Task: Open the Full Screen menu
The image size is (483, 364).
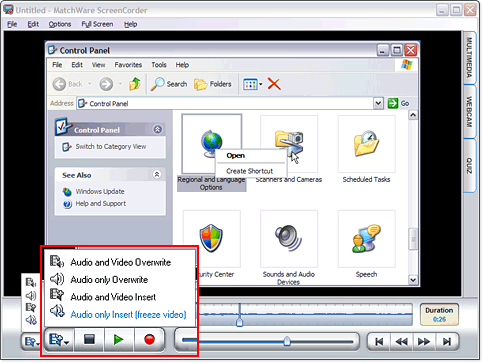Action: click(97, 24)
